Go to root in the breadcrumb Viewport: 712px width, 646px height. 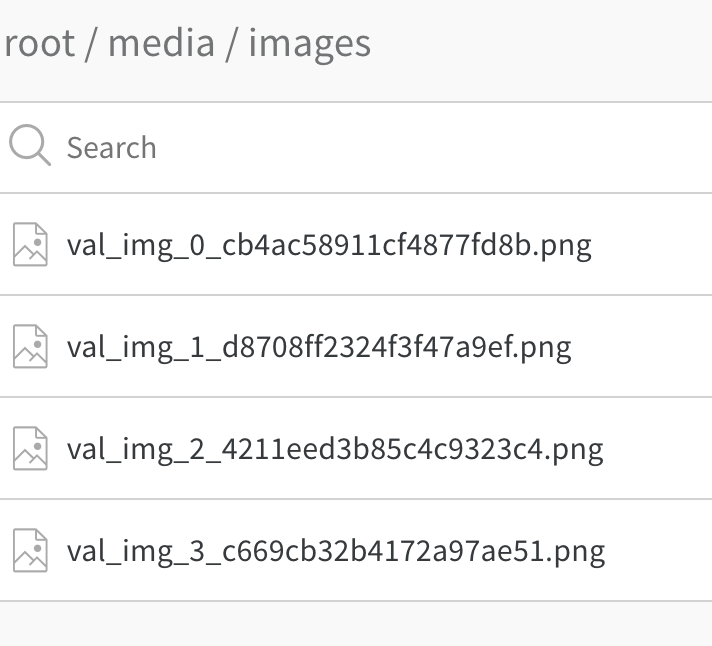[39, 44]
